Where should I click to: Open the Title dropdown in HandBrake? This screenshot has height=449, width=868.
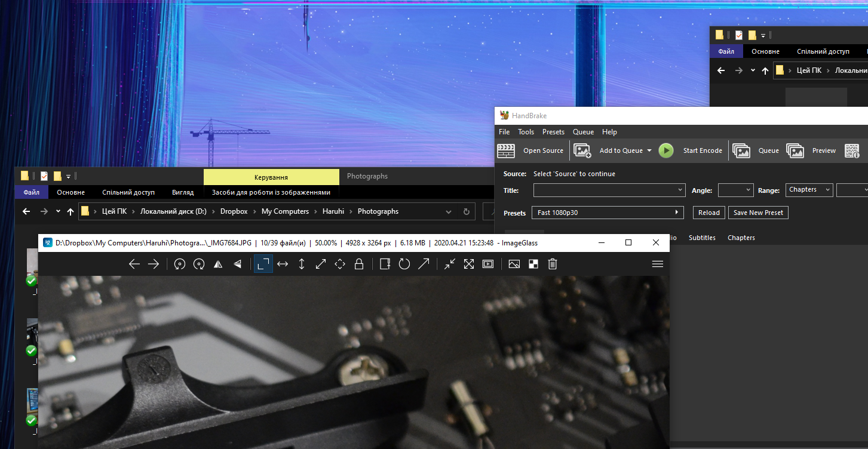point(609,190)
